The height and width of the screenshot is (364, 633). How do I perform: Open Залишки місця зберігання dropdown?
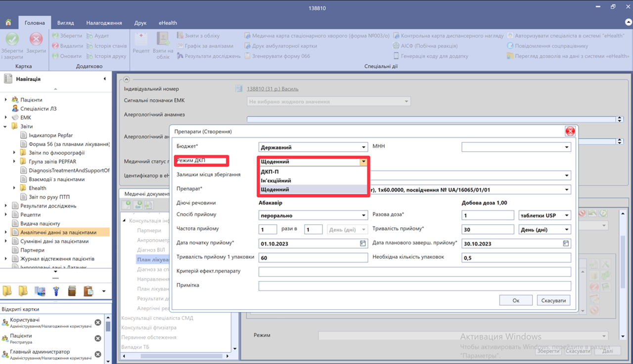point(567,175)
